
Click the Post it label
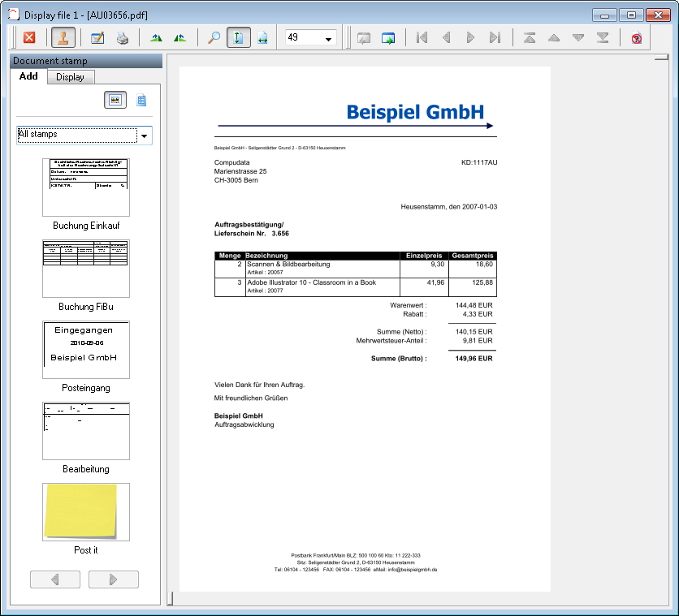tap(86, 549)
